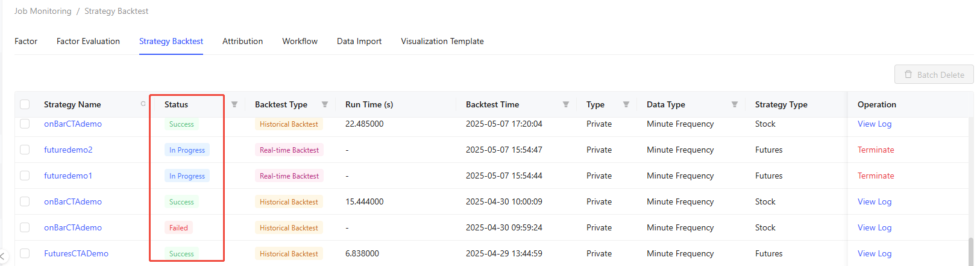980x266 pixels.
Task: Open the Workflow tab
Action: [x=300, y=41]
